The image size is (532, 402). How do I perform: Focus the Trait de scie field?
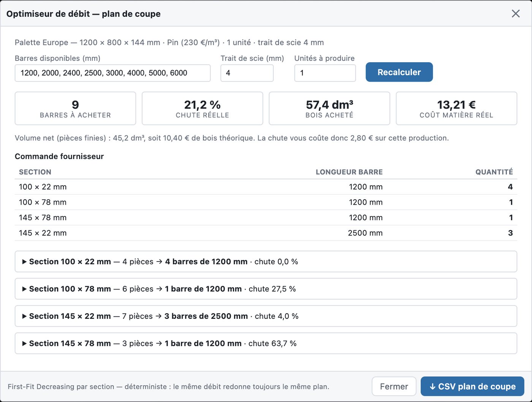click(247, 73)
